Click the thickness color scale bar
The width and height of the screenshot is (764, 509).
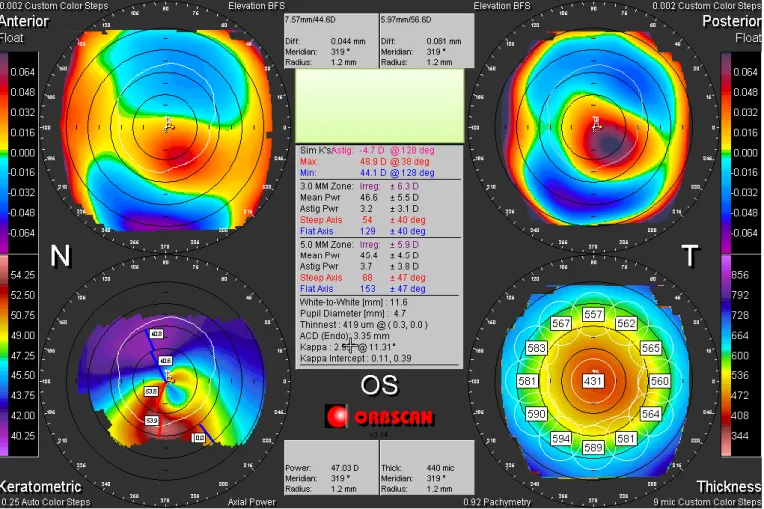point(726,356)
